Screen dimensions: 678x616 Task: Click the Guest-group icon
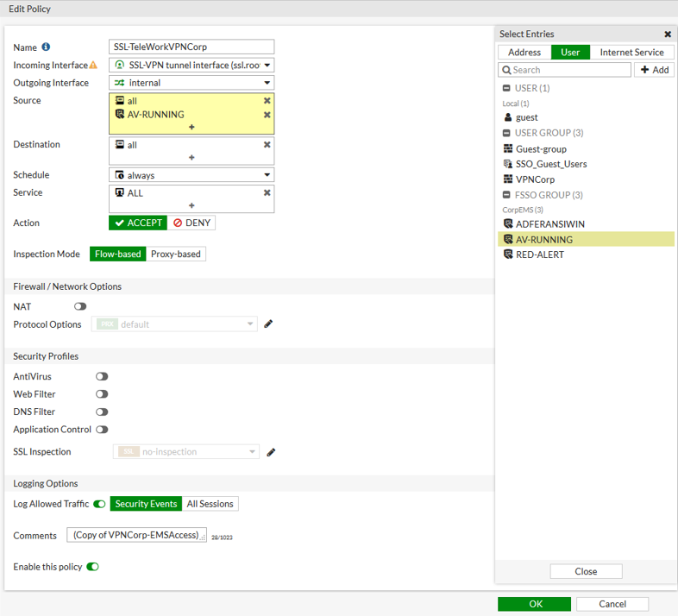point(508,148)
